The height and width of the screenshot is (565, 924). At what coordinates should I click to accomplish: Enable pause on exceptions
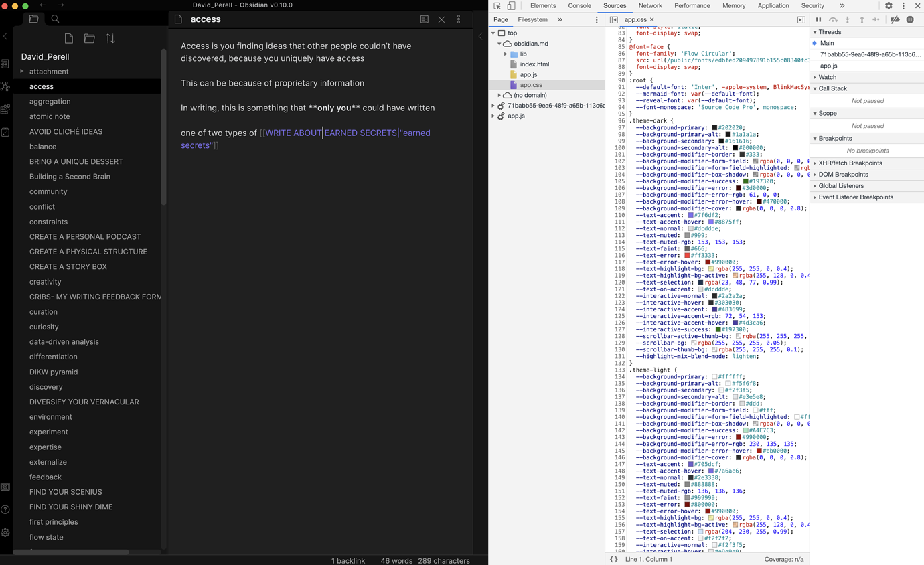pos(909,19)
